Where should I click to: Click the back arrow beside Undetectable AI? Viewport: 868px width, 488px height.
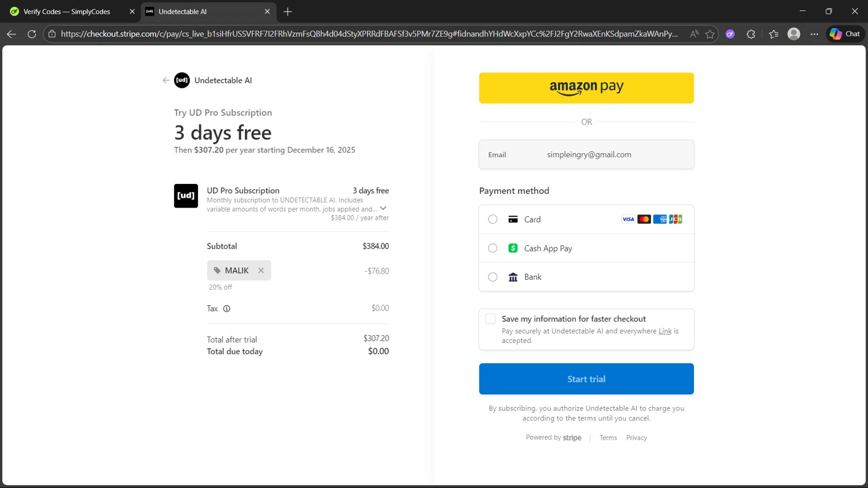(166, 80)
